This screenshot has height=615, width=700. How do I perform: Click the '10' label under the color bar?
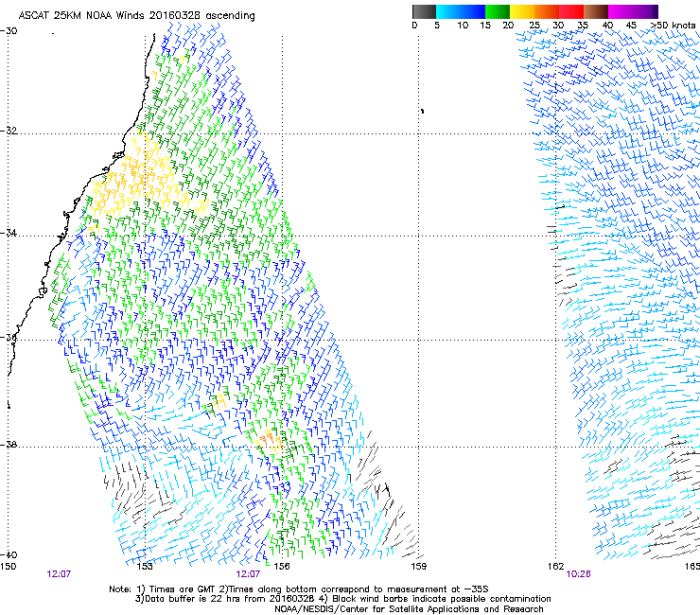click(x=463, y=26)
